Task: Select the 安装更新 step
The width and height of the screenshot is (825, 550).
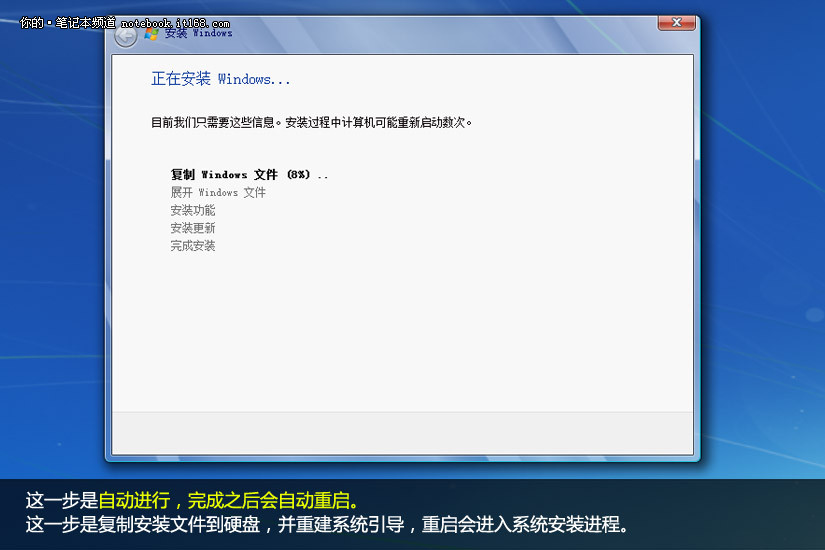Action: [193, 228]
